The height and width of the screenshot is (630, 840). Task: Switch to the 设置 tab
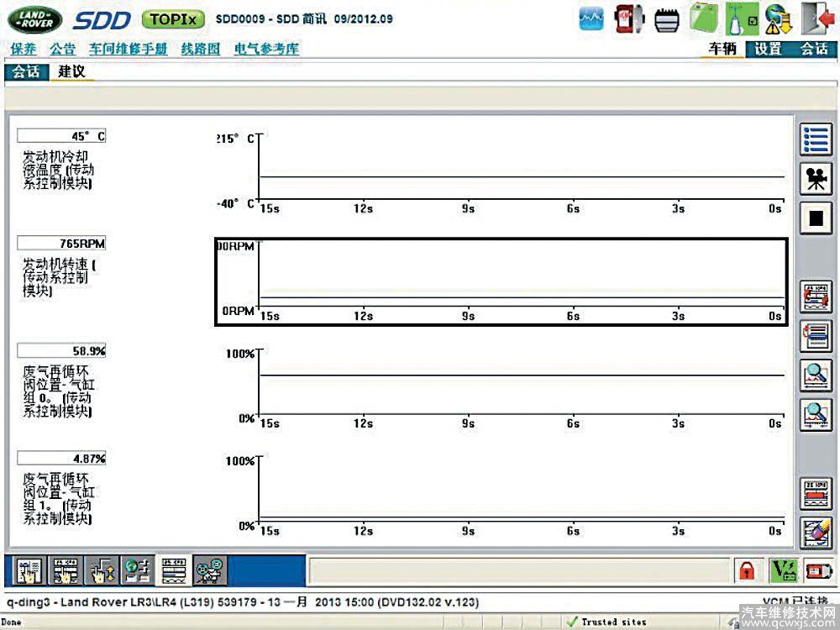tap(768, 49)
